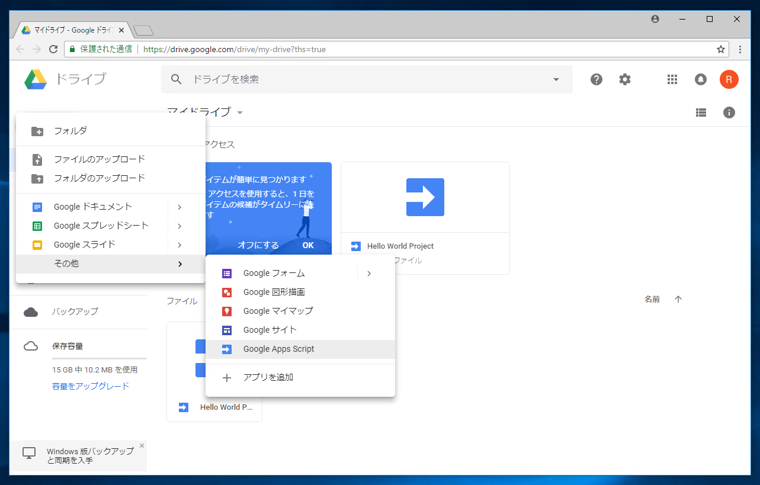Click the OK button on blue card

tap(308, 245)
